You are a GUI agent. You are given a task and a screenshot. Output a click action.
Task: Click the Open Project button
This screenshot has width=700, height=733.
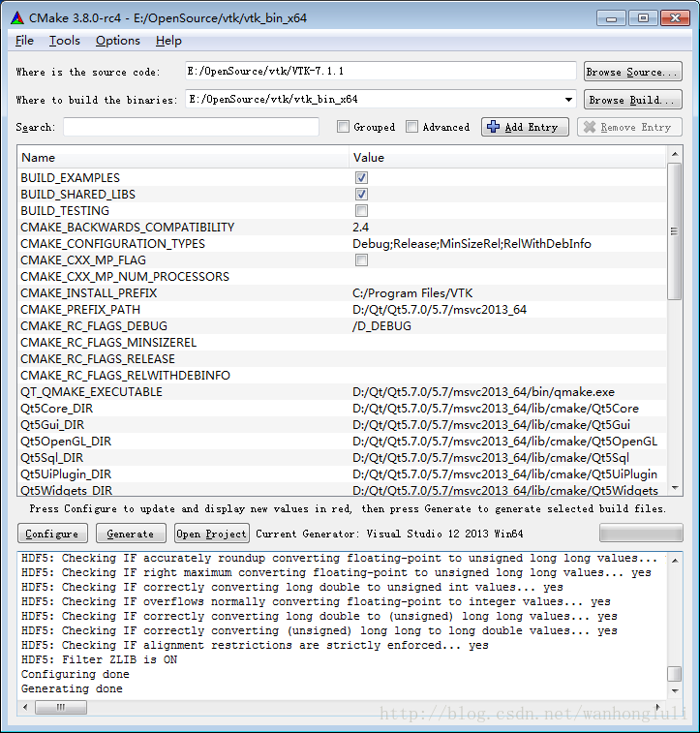point(211,534)
